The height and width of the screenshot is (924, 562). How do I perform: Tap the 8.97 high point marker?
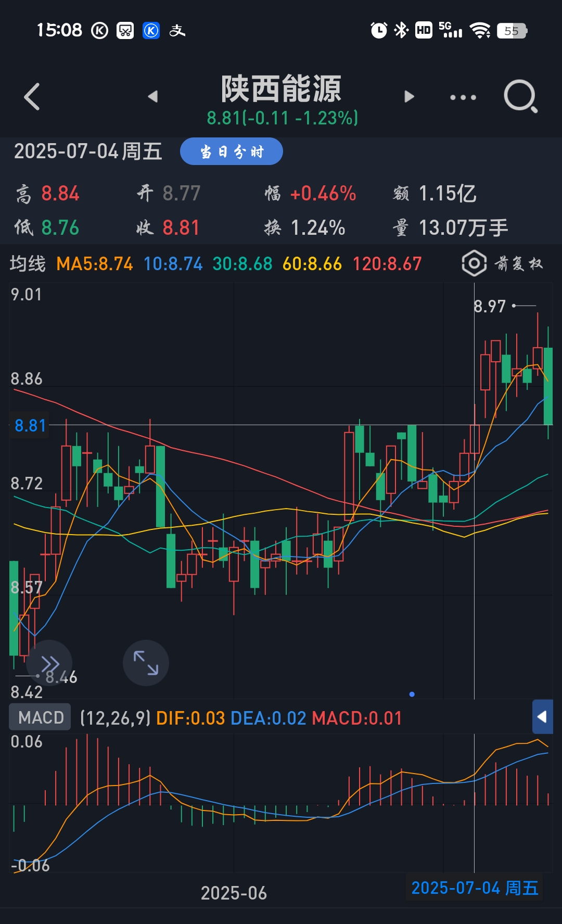pyautogui.click(x=490, y=306)
